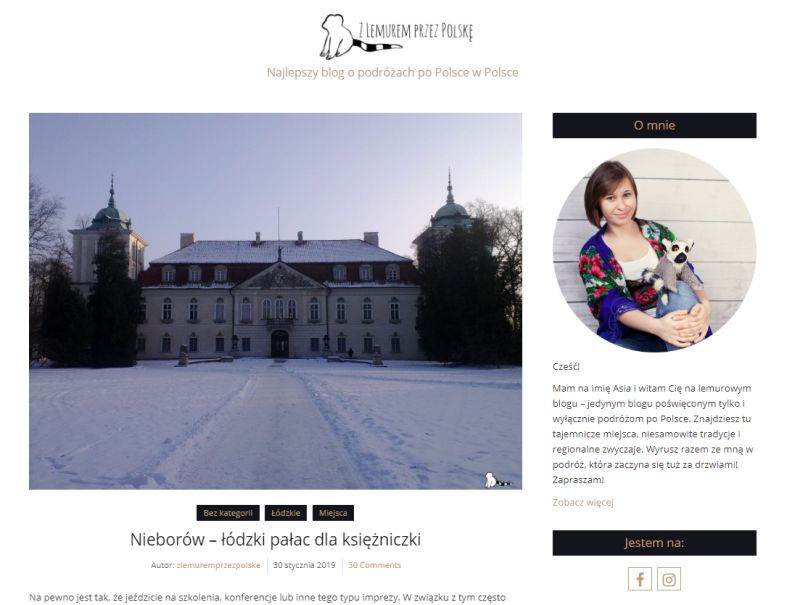The height and width of the screenshot is (605, 800).
Task: Click the article's opening paragraph text
Action: click(267, 597)
